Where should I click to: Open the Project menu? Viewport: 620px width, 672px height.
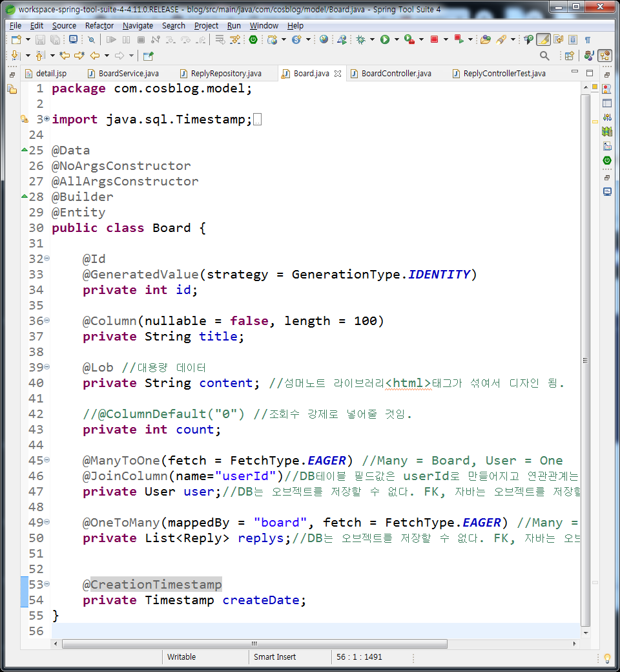(206, 26)
